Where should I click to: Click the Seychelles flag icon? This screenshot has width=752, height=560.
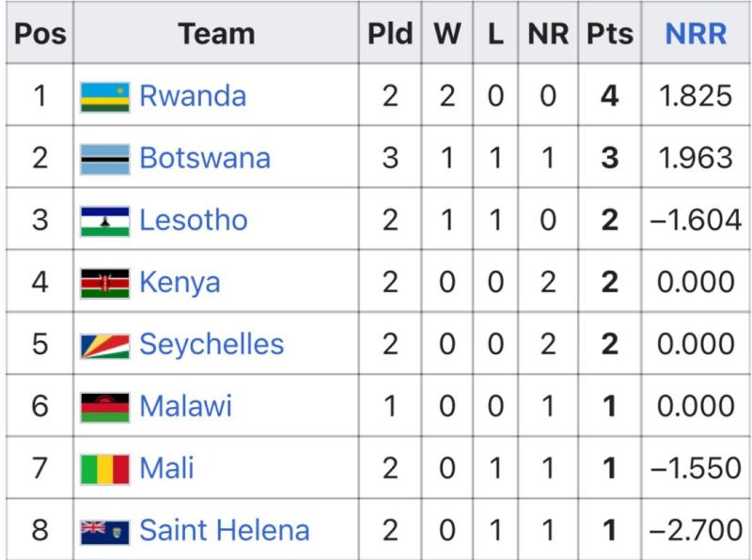pos(104,346)
